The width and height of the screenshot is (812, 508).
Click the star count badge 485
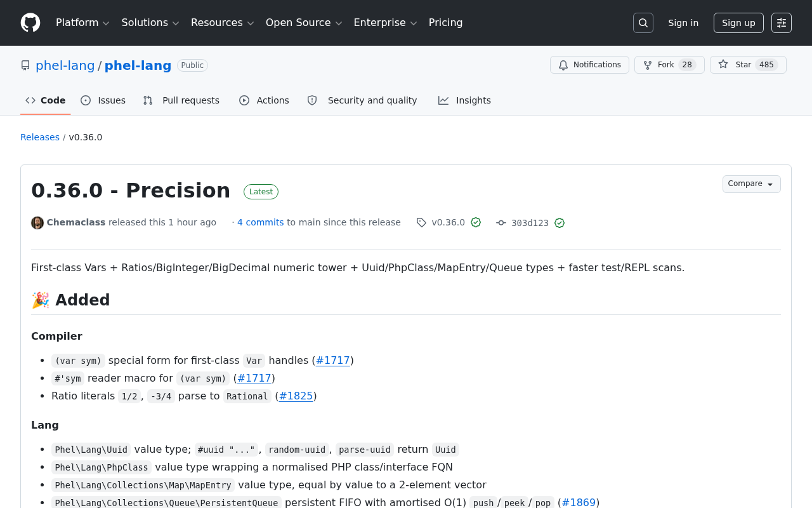pos(766,65)
